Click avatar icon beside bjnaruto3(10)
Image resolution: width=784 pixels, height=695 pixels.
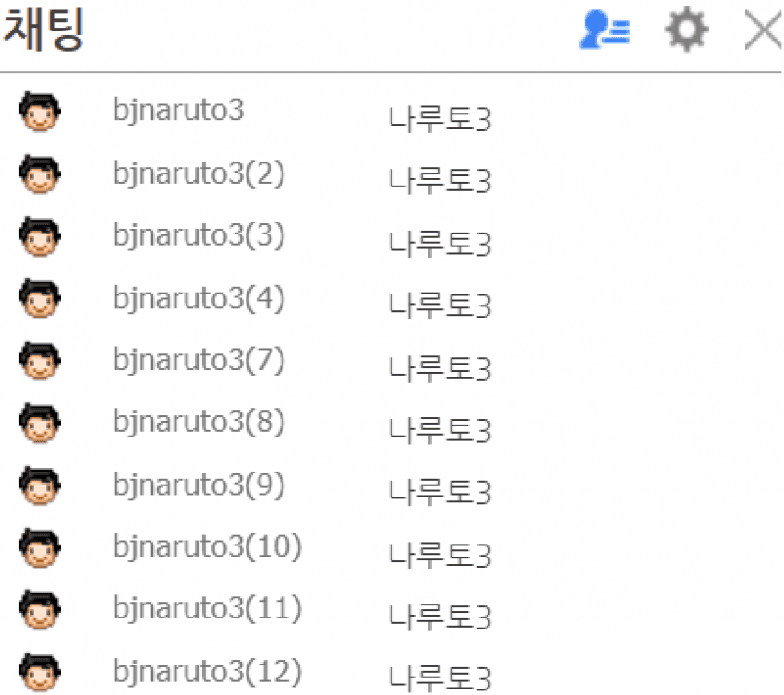coord(40,547)
